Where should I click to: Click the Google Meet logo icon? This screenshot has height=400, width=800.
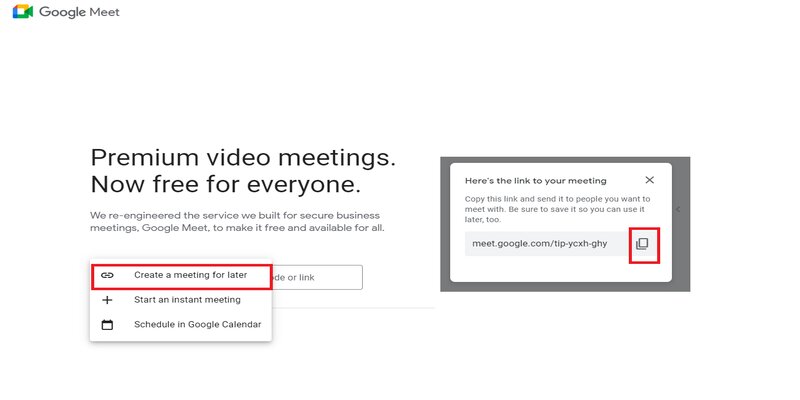tap(22, 11)
